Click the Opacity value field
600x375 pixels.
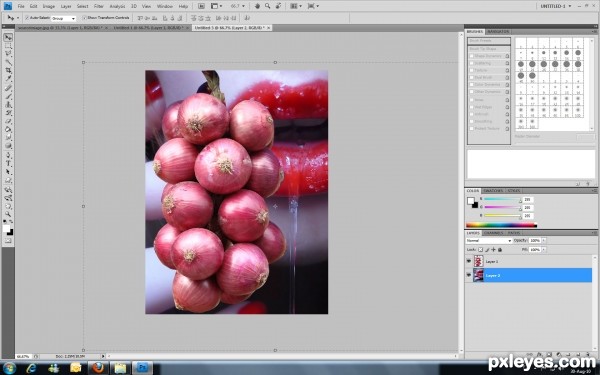(535, 241)
